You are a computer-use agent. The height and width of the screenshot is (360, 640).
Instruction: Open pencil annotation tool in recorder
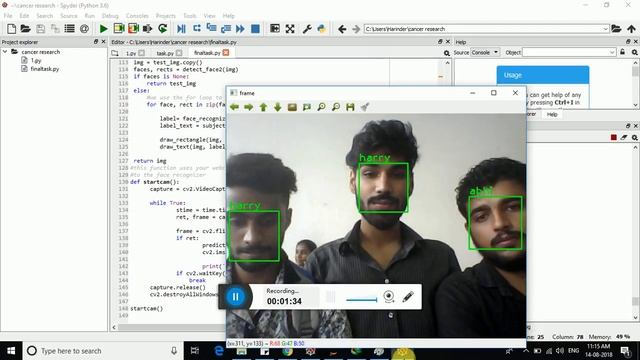[408, 296]
